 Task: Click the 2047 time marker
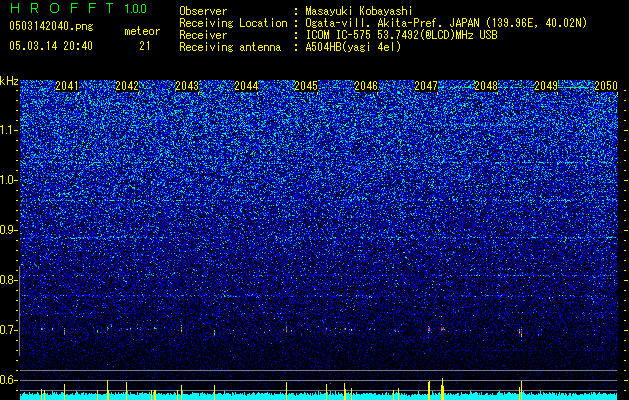pyautogui.click(x=426, y=86)
